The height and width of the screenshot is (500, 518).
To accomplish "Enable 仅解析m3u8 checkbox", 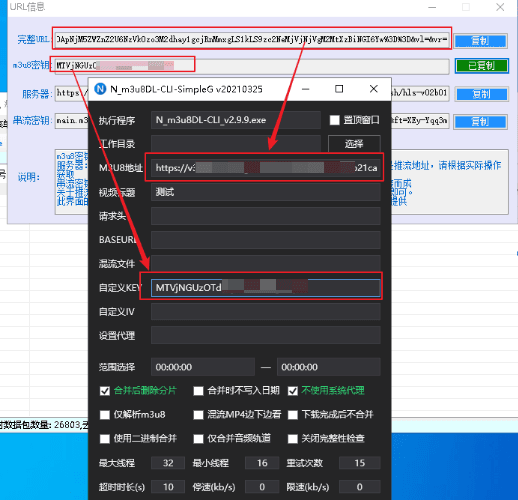I will [105, 415].
